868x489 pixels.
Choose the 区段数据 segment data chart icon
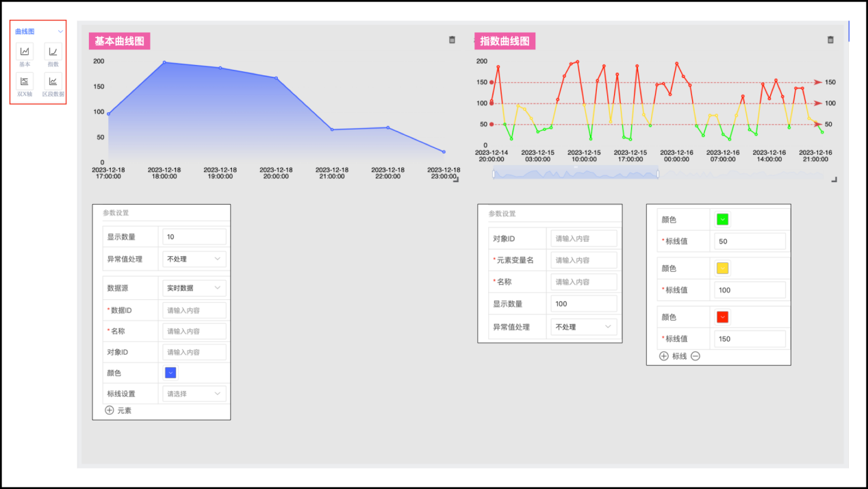point(53,81)
